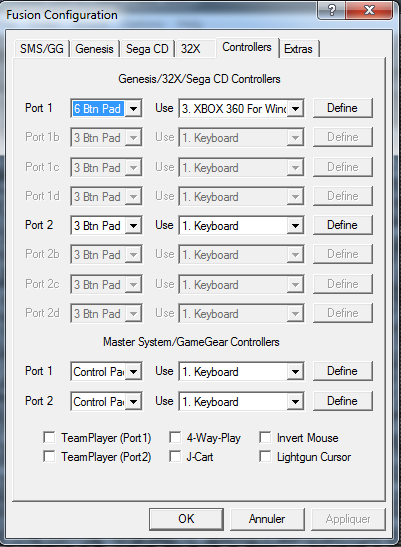Viewport: 401px width, 547px height.
Task: Open the Extras tab
Action: (298, 48)
